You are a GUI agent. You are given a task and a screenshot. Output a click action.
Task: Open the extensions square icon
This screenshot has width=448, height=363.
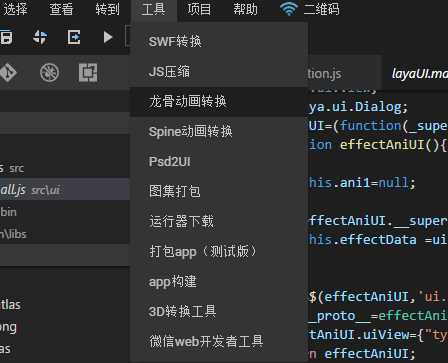click(88, 72)
